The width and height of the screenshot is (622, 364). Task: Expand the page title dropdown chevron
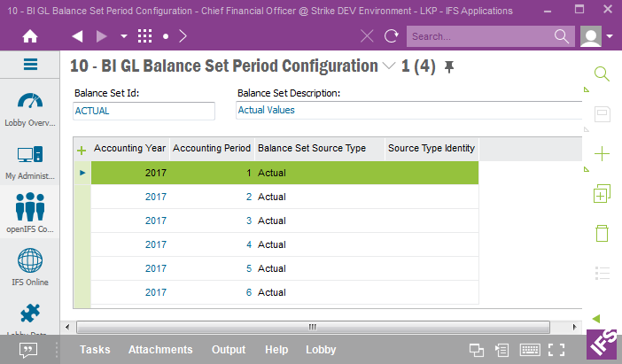point(389,66)
